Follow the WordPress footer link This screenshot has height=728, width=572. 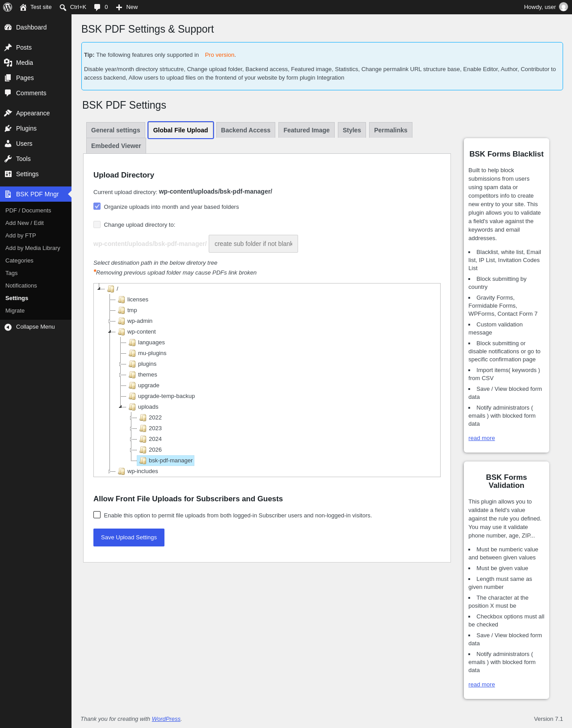point(166,719)
